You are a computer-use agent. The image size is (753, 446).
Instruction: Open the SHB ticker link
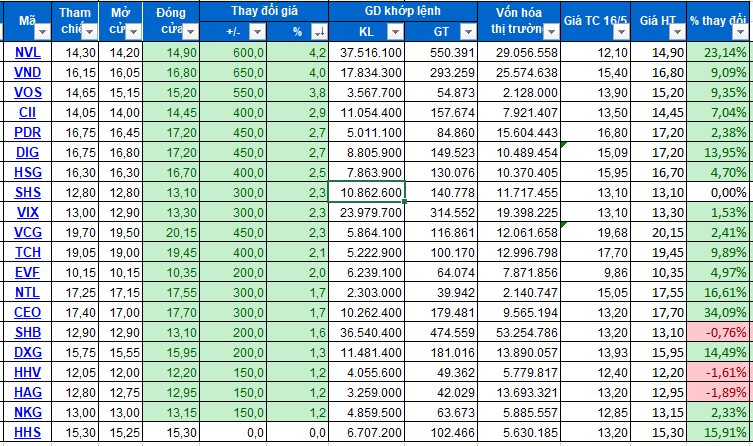[x=27, y=332]
